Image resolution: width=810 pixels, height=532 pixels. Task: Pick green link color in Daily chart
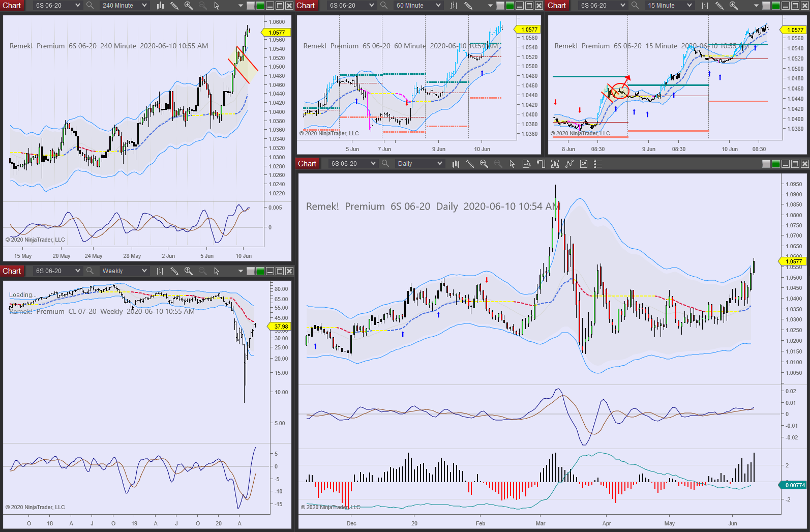(x=776, y=164)
